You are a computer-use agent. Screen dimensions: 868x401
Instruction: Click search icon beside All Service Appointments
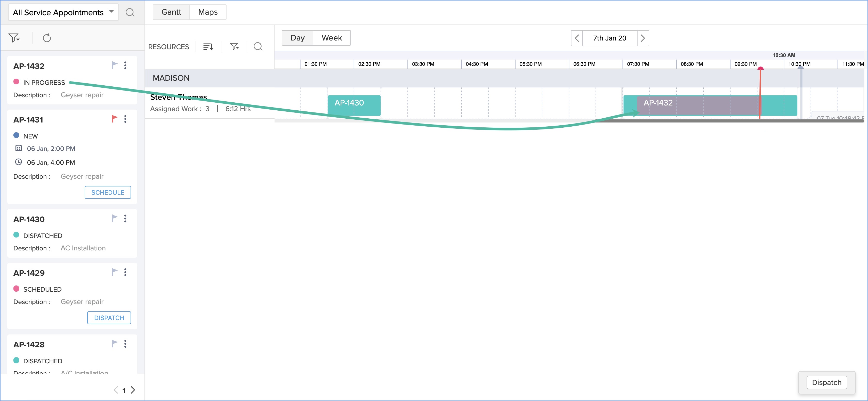(x=130, y=12)
